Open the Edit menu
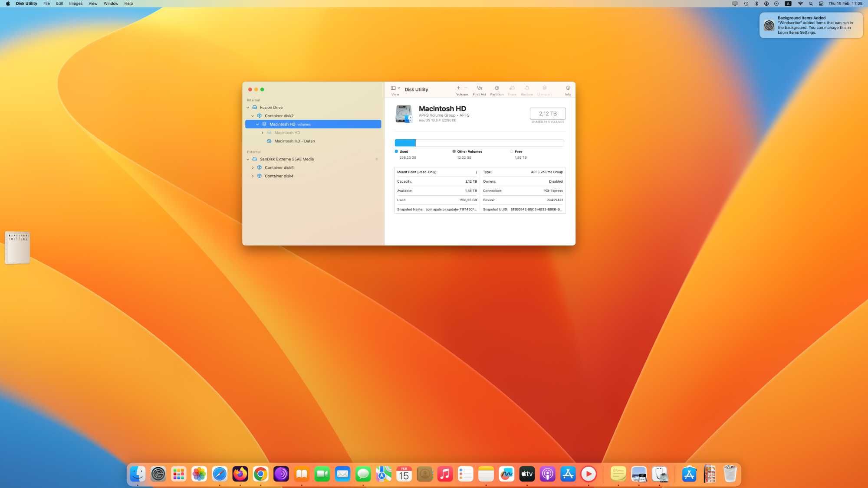 (59, 3)
